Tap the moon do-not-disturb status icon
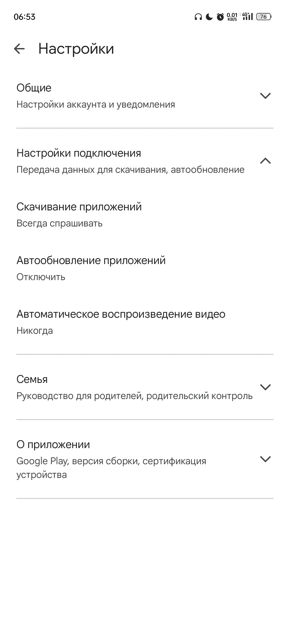 tap(209, 17)
